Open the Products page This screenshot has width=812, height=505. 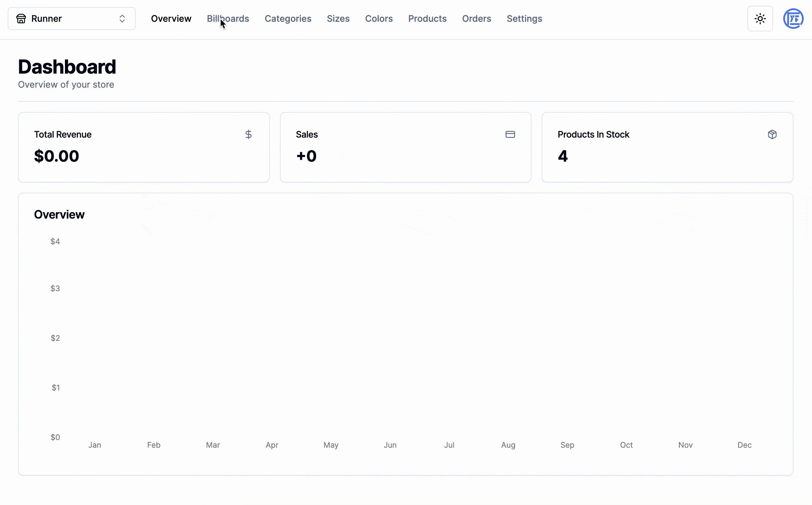[427, 19]
